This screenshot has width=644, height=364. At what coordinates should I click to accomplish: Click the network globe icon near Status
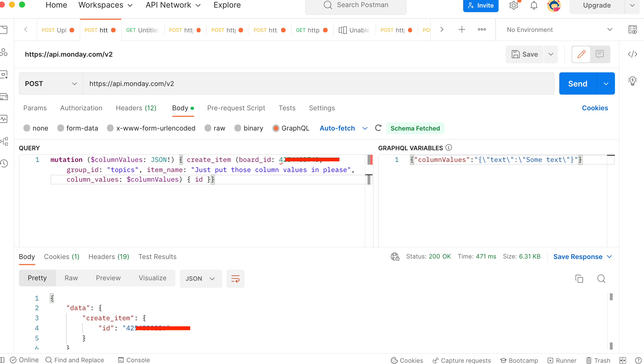[395, 256]
